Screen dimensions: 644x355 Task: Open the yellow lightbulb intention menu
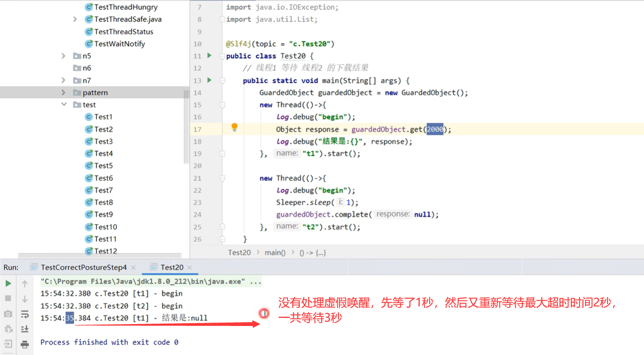234,127
